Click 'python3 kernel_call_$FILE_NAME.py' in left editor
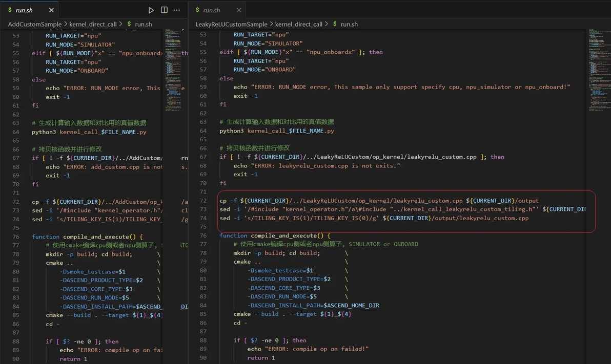 89,132
